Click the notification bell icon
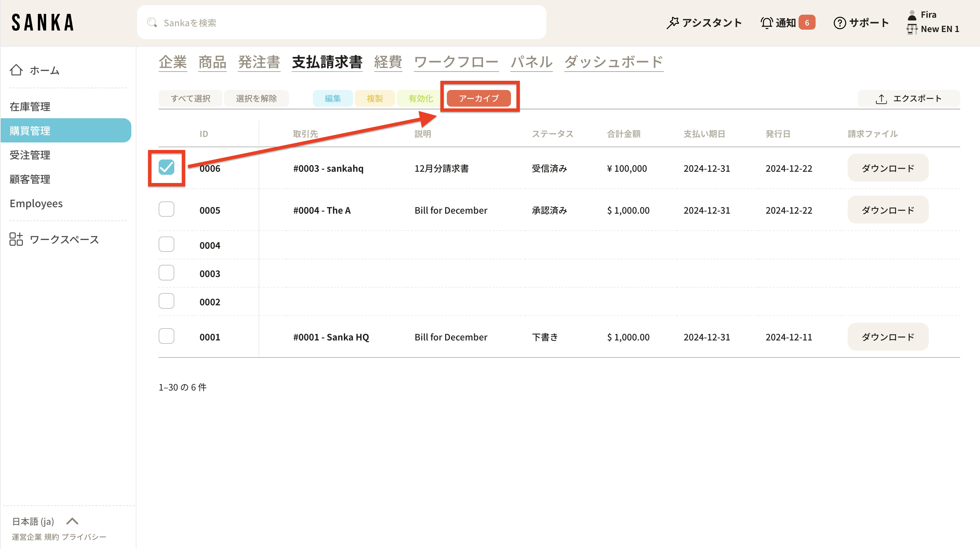Viewport: 980px width, 549px height. coord(766,22)
